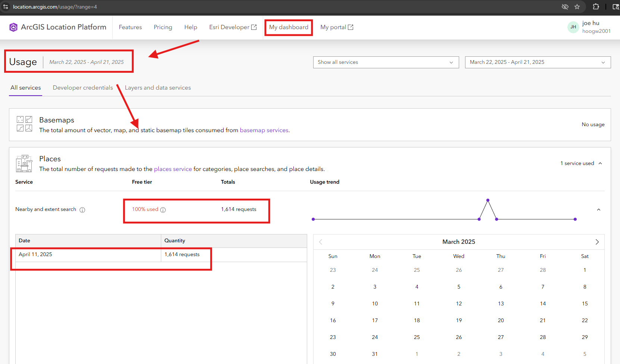Follow the places service link
The width and height of the screenshot is (620, 364).
(x=173, y=169)
